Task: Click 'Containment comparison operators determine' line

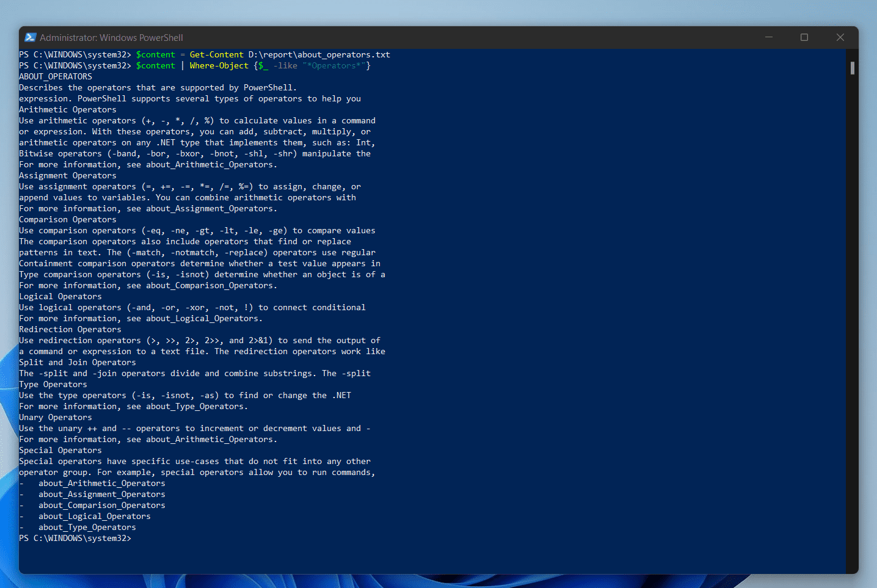Action: pos(200,264)
